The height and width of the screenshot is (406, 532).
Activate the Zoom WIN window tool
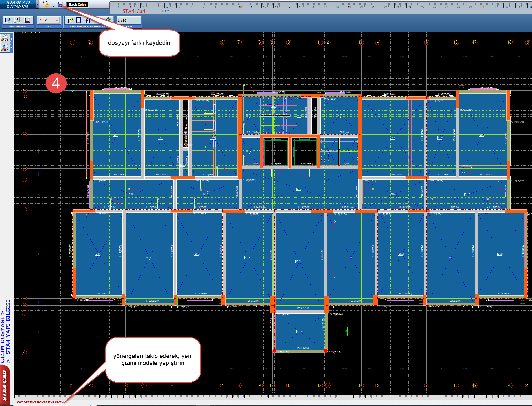pos(6,47)
